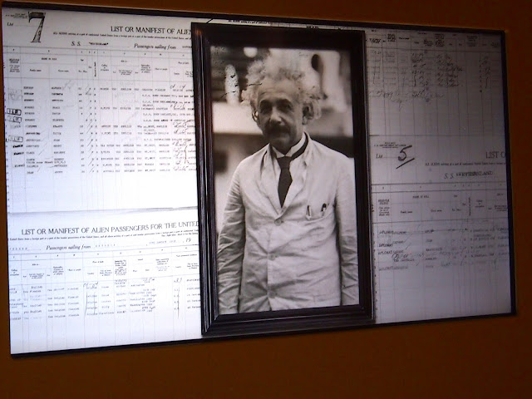This screenshot has width=532, height=399.
Task: Click the "LIST O" heading on the right manifest
Action: [x=495, y=155]
